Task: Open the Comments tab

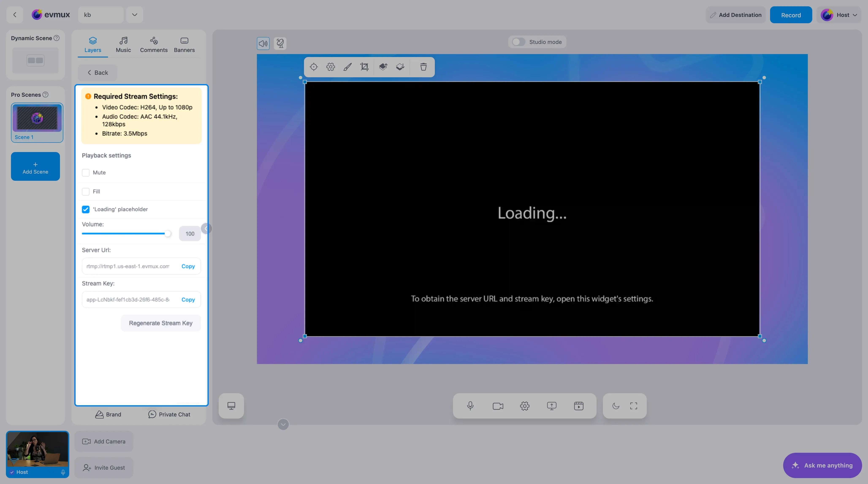Action: 154,45
